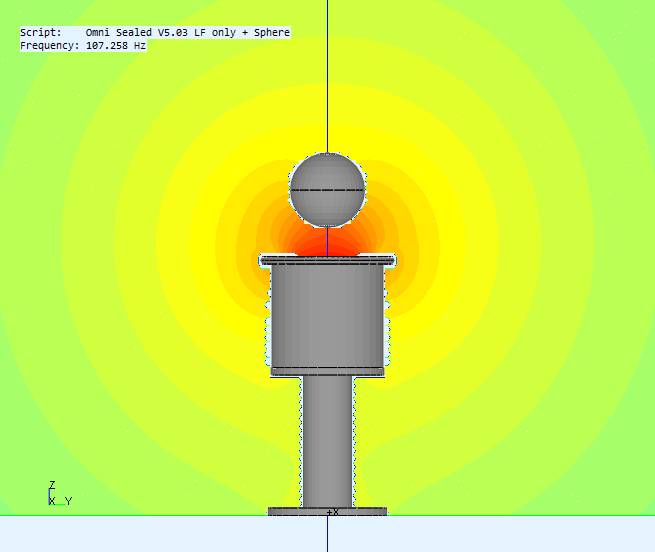Click the '+X' origin marker at base
Screen dimensions: 655x552
pyautogui.click(x=333, y=512)
